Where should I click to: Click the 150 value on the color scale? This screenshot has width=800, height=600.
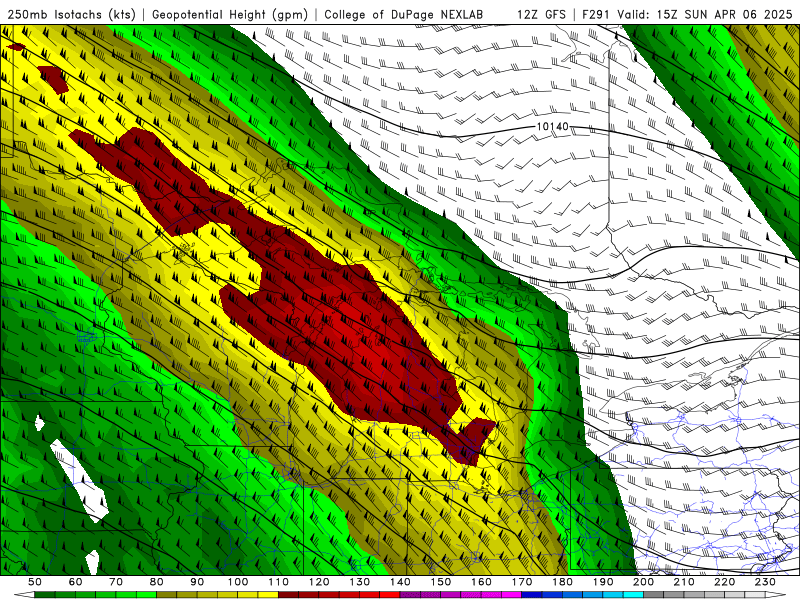click(441, 582)
